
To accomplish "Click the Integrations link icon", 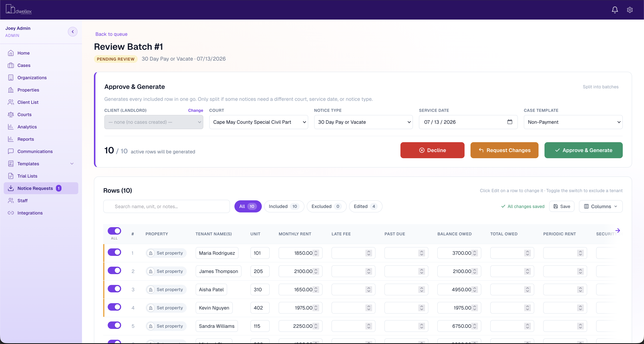I will pos(11,213).
